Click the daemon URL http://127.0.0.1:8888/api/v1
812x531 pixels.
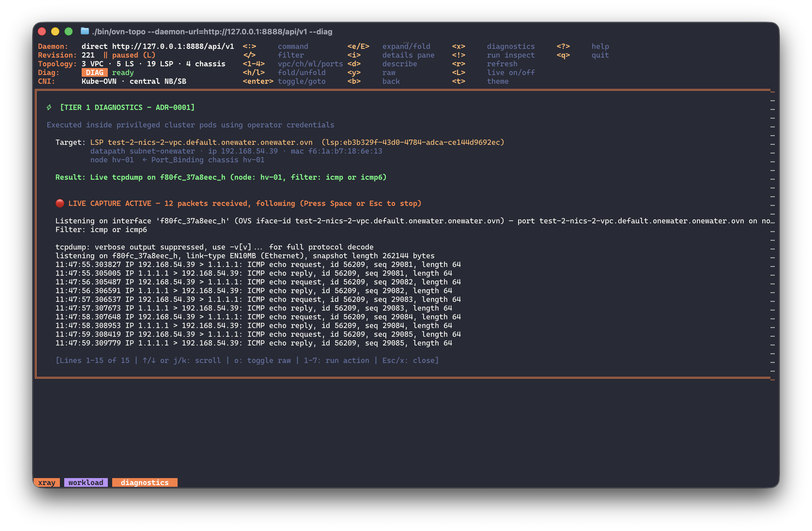click(x=173, y=47)
